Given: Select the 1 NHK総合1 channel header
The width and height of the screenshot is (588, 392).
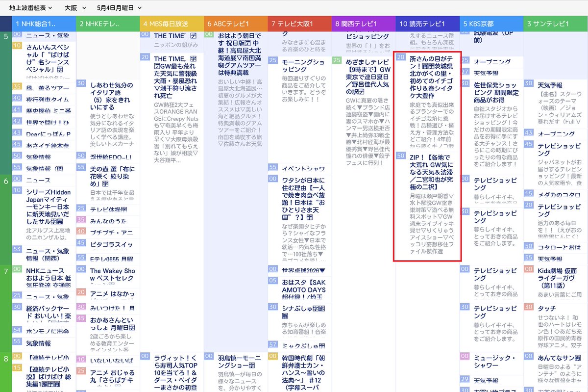Looking at the screenshot, I should [x=44, y=24].
